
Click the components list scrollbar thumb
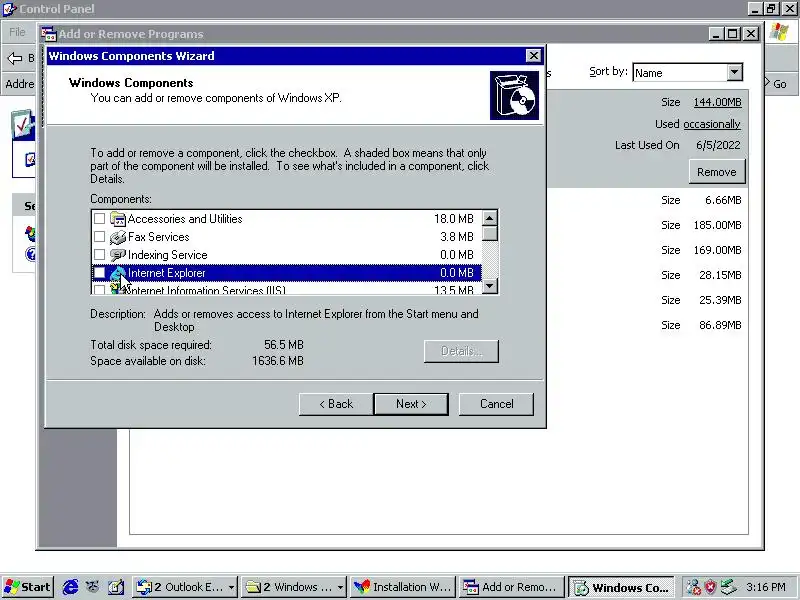pos(490,234)
